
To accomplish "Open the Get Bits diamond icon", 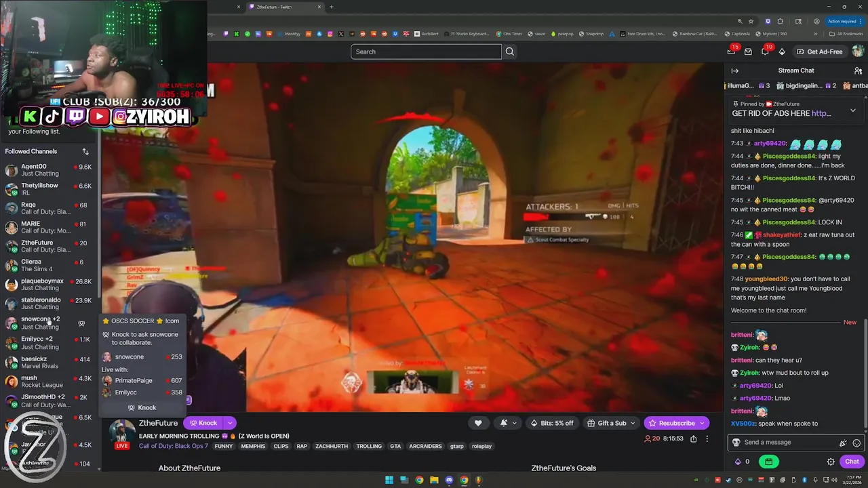I will coord(782,52).
